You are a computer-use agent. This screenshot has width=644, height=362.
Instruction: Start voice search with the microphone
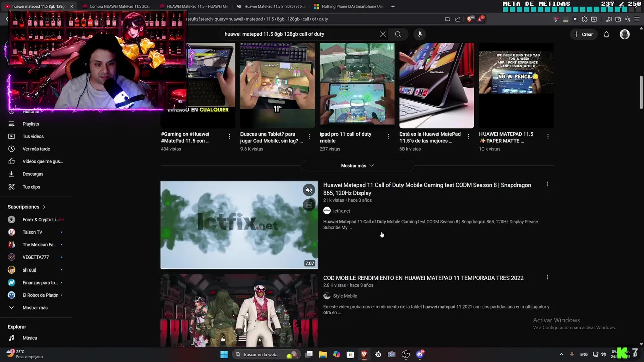tap(419, 34)
